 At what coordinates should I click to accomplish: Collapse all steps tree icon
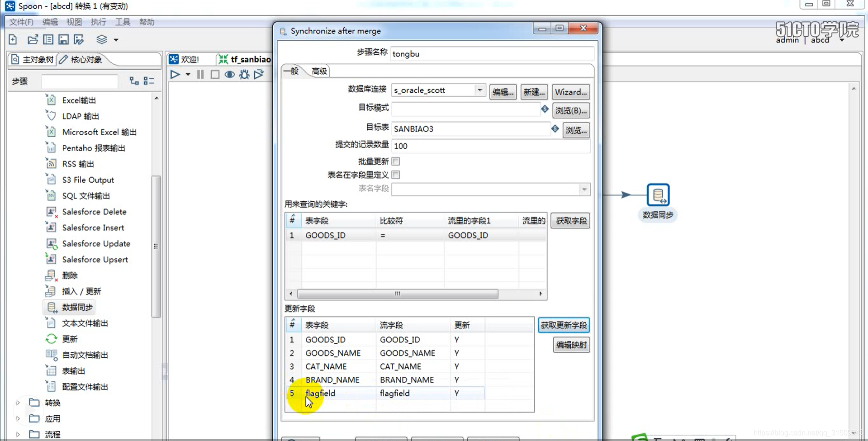[148, 81]
